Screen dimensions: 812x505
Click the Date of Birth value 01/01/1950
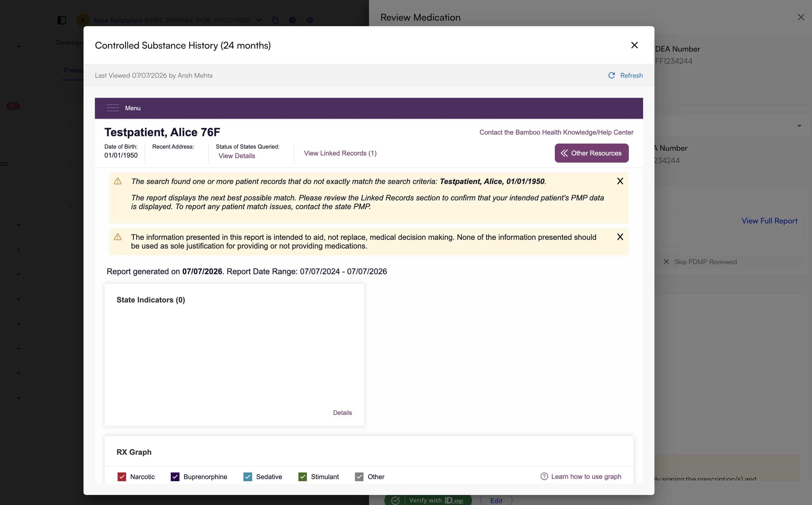[121, 155]
